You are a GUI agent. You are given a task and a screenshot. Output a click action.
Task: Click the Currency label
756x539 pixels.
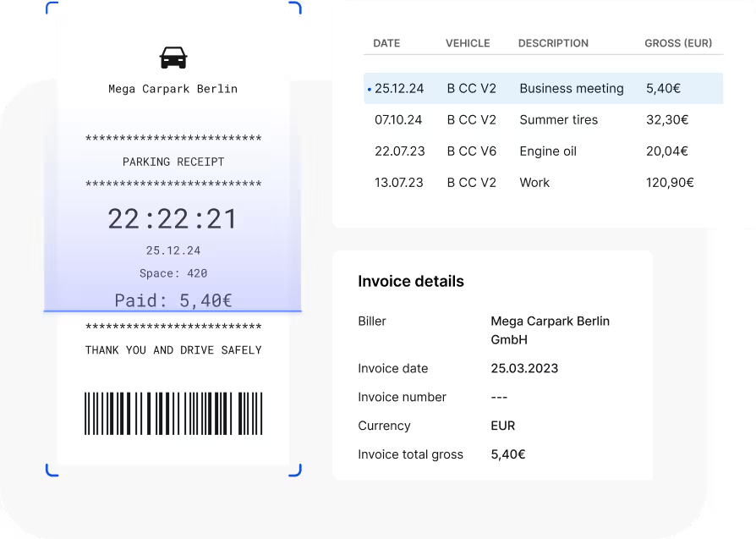click(x=384, y=426)
